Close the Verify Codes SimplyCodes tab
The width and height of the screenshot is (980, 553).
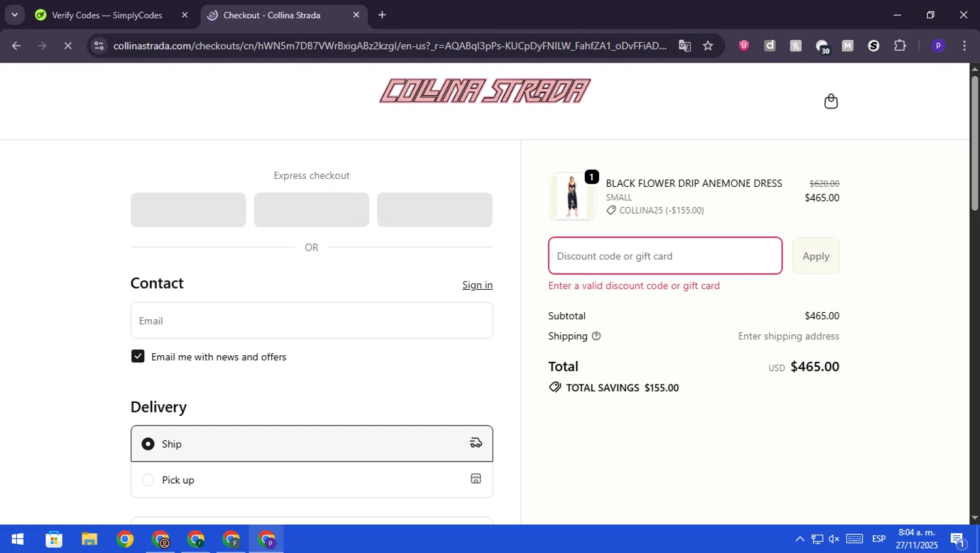(x=185, y=15)
